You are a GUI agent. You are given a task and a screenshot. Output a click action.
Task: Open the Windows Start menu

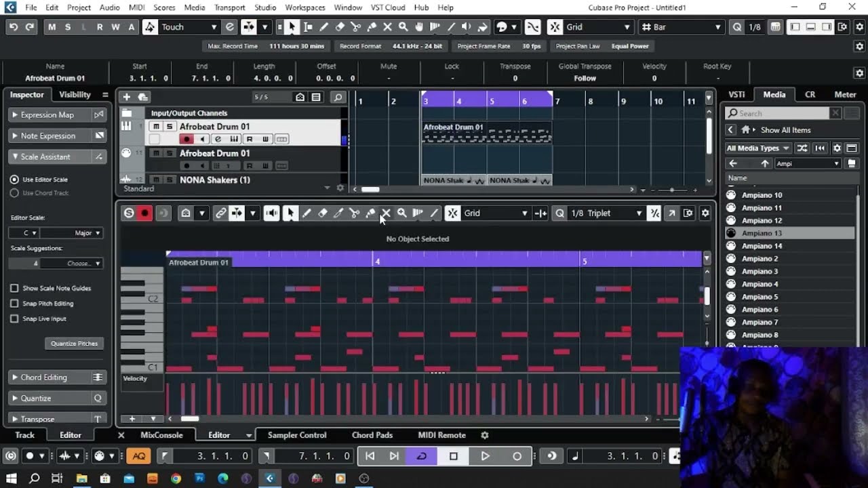(x=11, y=479)
